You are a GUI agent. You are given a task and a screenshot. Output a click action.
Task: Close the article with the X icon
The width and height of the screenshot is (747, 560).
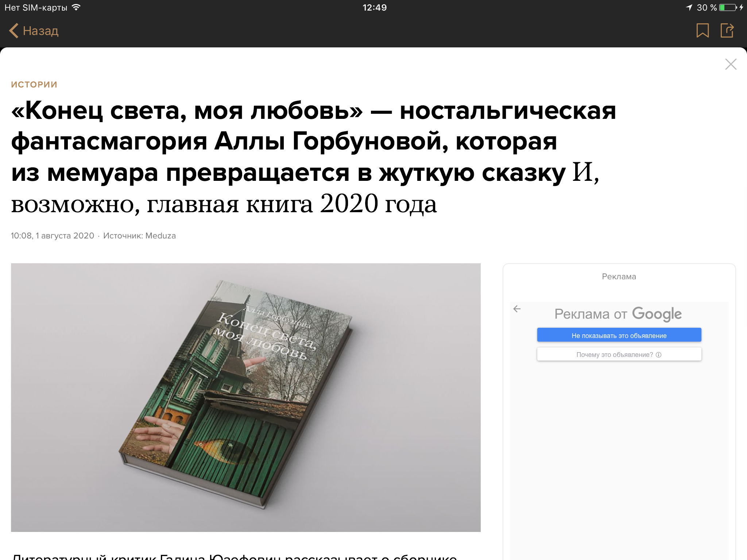[x=731, y=64]
